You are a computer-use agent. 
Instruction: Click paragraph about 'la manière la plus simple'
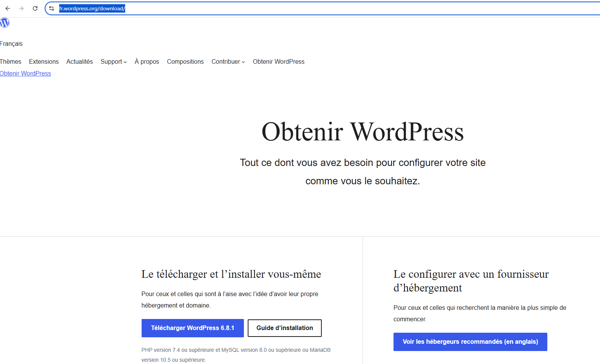[480, 313]
